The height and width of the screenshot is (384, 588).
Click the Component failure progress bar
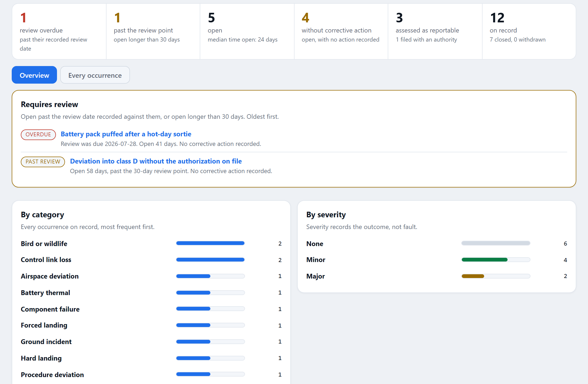click(210, 309)
